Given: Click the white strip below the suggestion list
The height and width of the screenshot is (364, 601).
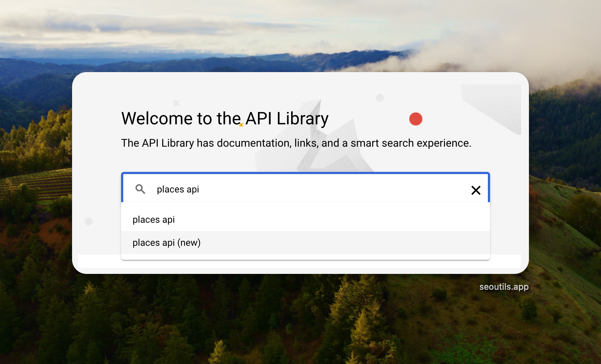Looking at the screenshot, I should coord(299,263).
